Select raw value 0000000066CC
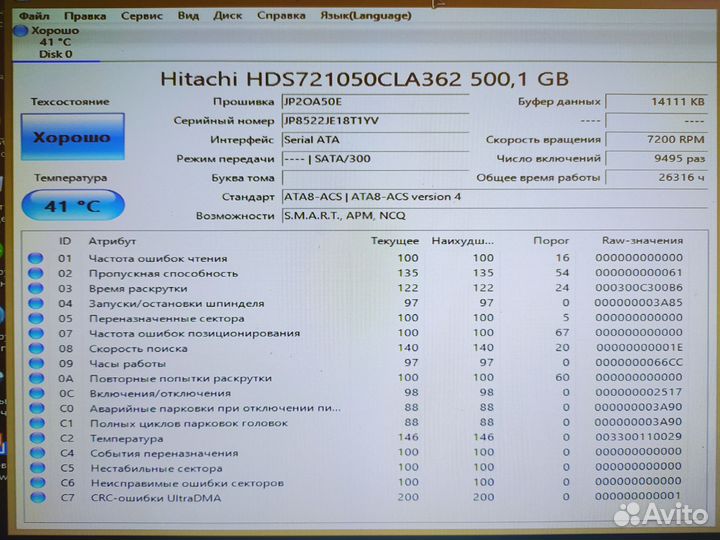This screenshot has width=720, height=540. click(x=639, y=362)
